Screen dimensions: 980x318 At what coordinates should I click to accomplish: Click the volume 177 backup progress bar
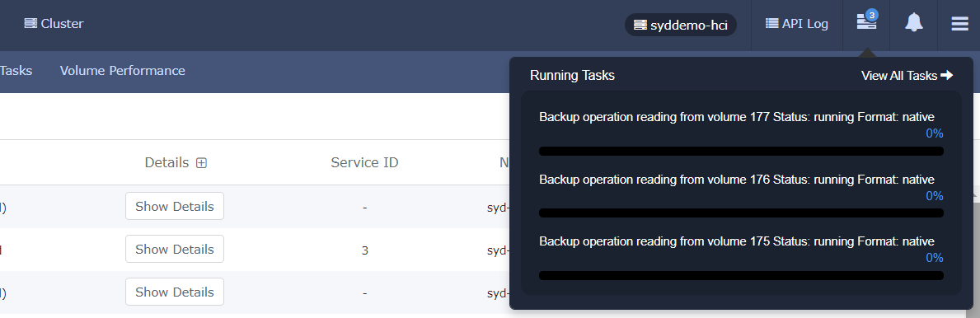coord(741,152)
